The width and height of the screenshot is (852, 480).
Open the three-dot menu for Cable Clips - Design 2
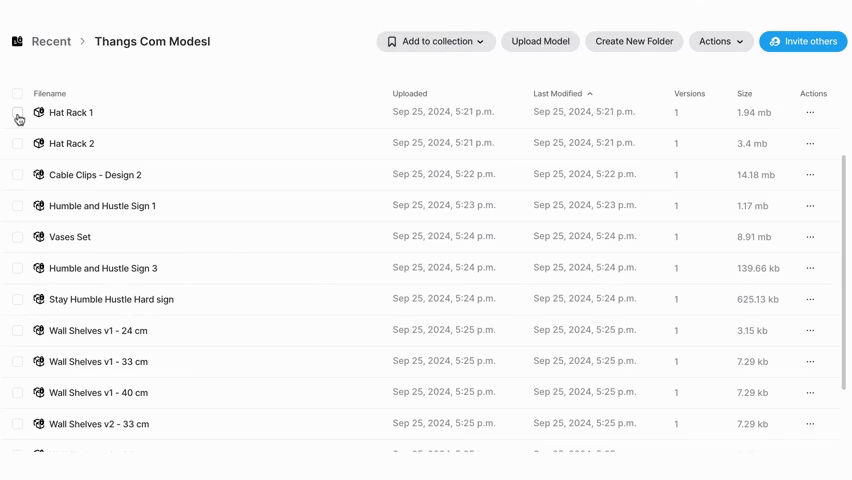pyautogui.click(x=810, y=175)
